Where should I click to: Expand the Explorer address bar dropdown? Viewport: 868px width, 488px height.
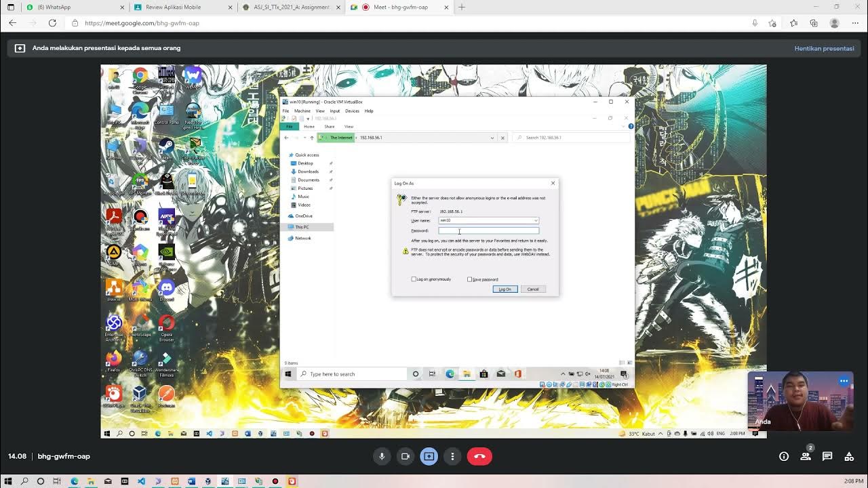tap(492, 138)
